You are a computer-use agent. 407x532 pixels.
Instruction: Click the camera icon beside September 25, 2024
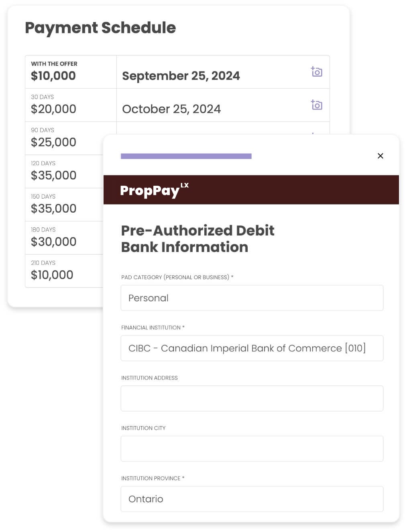(317, 72)
